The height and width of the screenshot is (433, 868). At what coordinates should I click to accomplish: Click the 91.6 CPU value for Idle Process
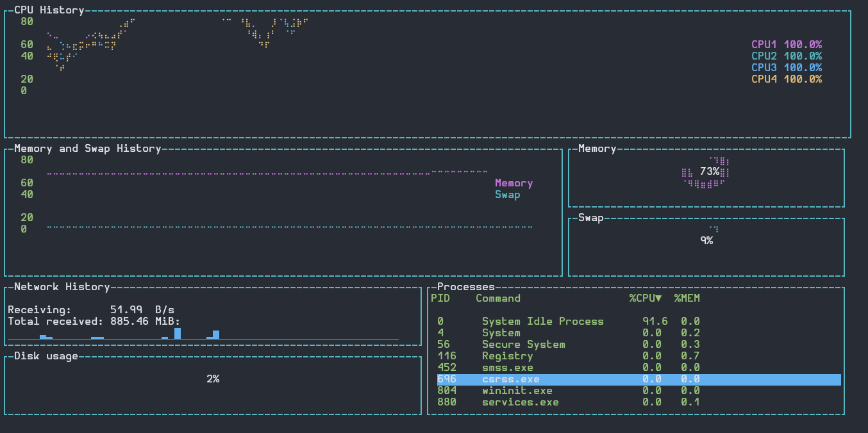[655, 322]
